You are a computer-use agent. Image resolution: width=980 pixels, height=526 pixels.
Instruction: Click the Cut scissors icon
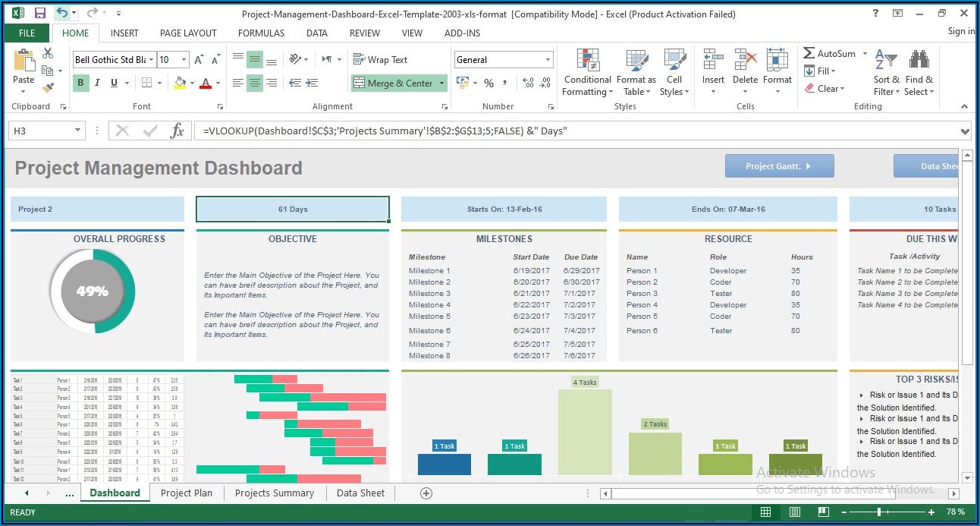coord(48,53)
